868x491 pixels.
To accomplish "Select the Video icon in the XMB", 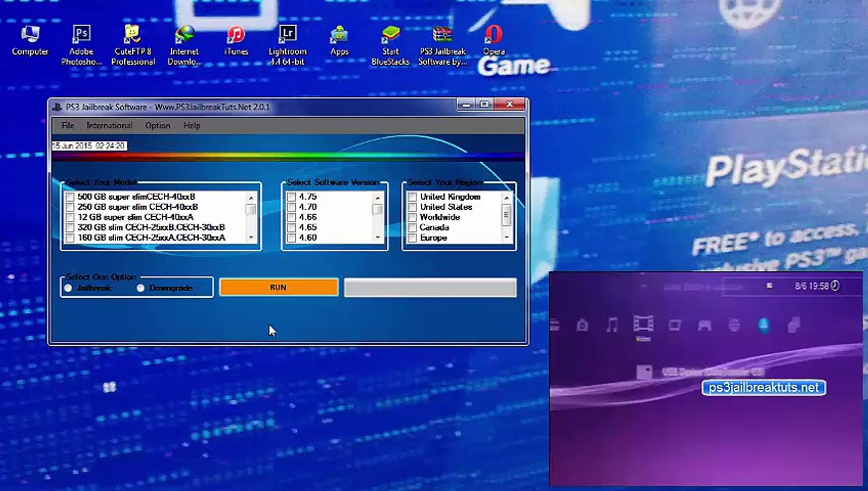I will click(x=643, y=325).
